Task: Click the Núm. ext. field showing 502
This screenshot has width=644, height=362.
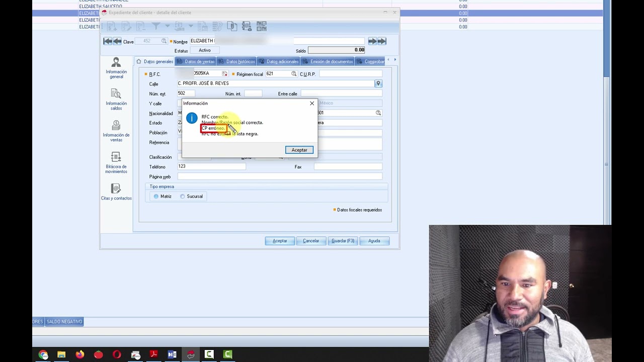Action: tap(185, 94)
